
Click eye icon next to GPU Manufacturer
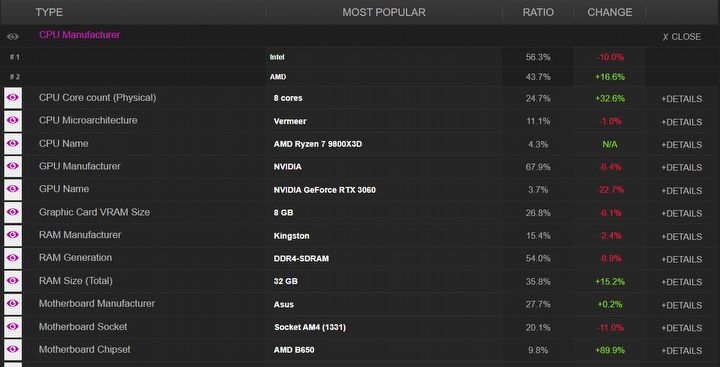pos(13,166)
